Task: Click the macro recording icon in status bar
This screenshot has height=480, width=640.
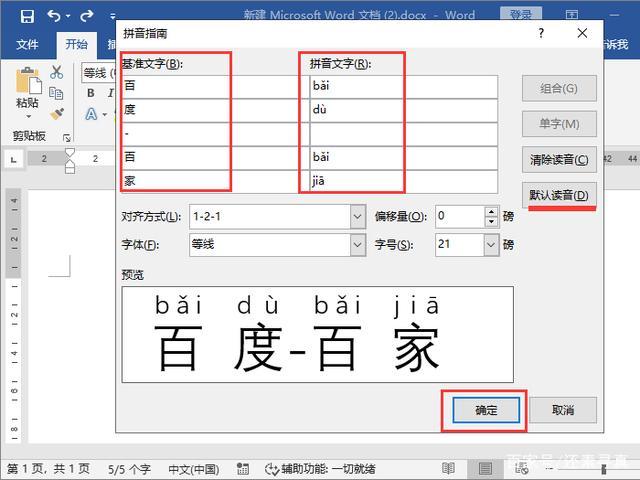Action: point(243,469)
